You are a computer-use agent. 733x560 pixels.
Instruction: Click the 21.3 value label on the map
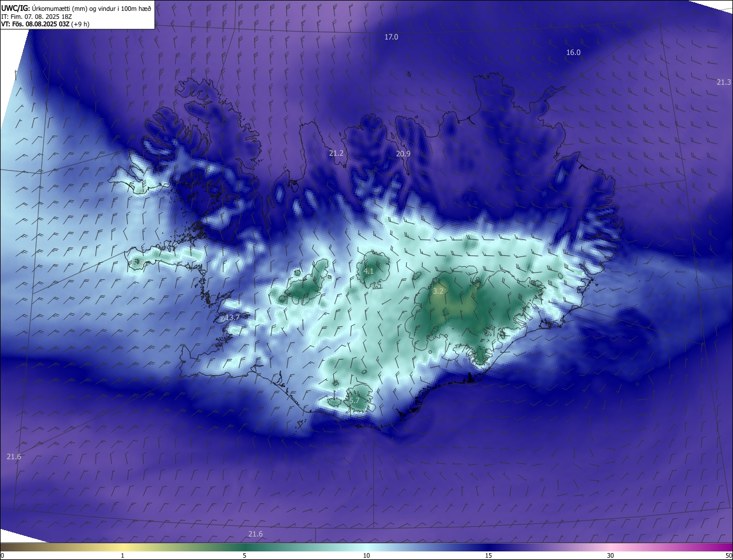(724, 82)
